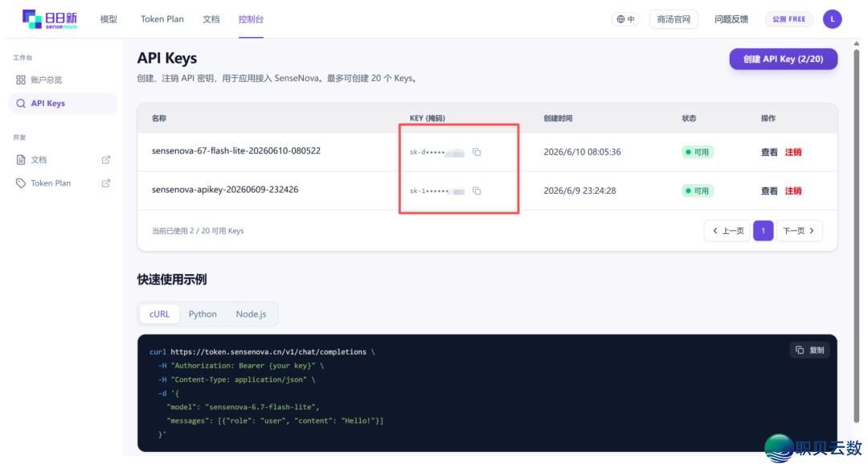Click the account overview grid icon
Image resolution: width=868 pixels, height=468 pixels.
[x=20, y=80]
